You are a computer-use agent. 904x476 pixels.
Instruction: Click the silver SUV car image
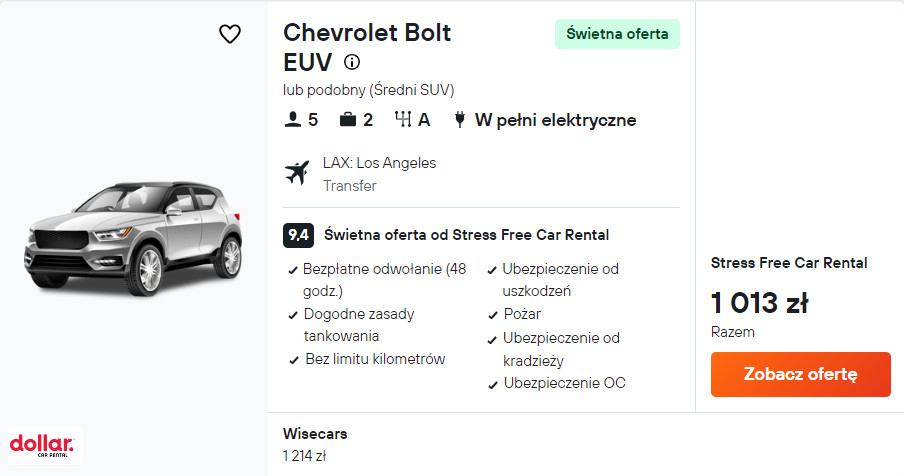[x=135, y=235]
